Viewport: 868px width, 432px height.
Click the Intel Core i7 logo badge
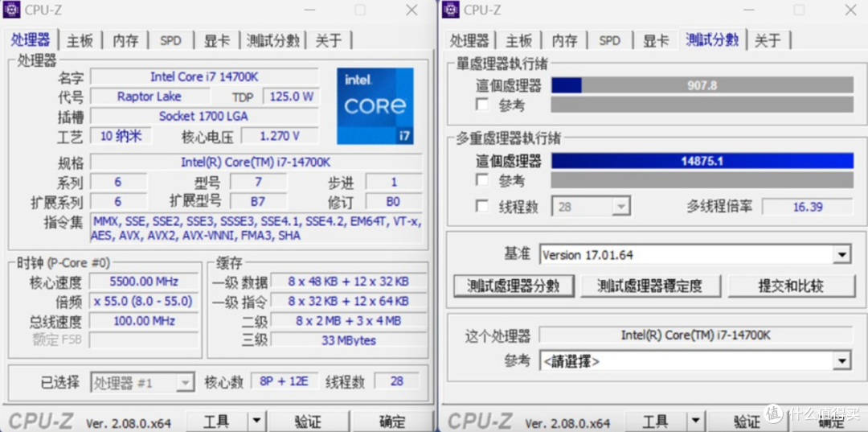click(x=375, y=105)
